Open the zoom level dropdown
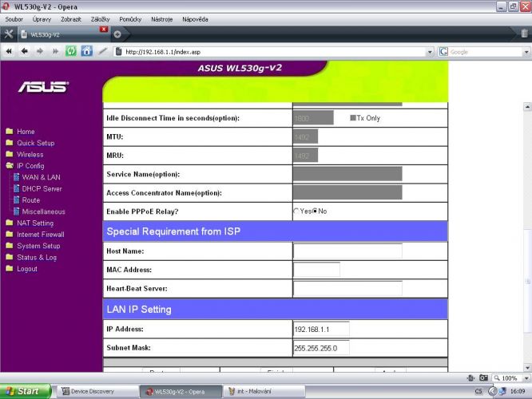 pos(526,378)
